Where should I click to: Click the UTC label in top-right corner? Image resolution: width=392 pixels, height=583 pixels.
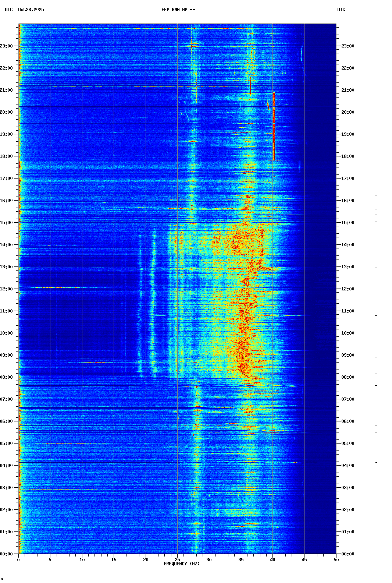coord(341,10)
